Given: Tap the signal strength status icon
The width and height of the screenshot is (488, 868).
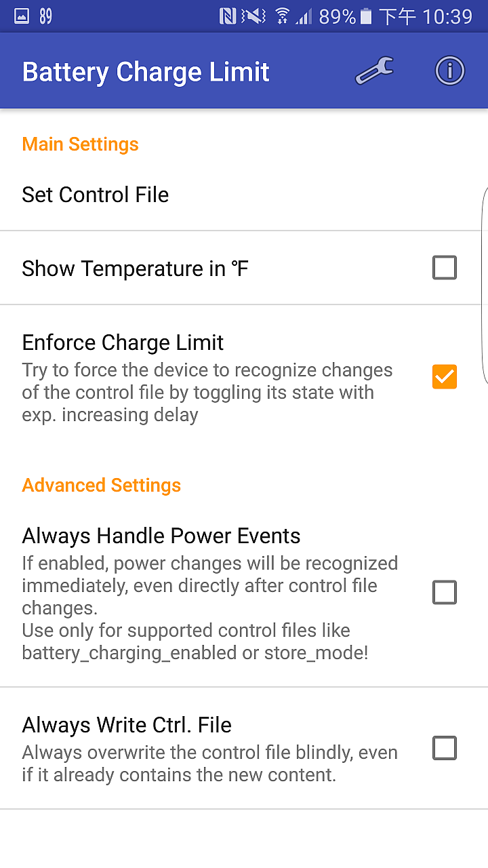Looking at the screenshot, I should 304,16.
